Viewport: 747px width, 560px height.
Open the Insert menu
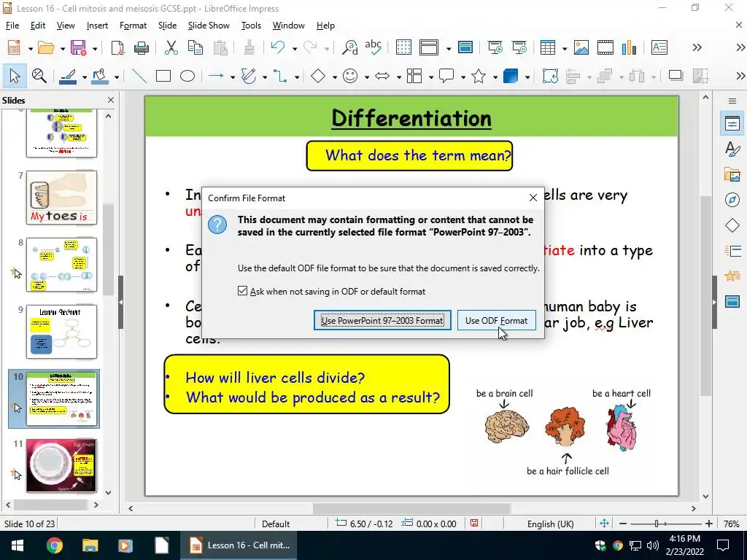click(x=97, y=26)
